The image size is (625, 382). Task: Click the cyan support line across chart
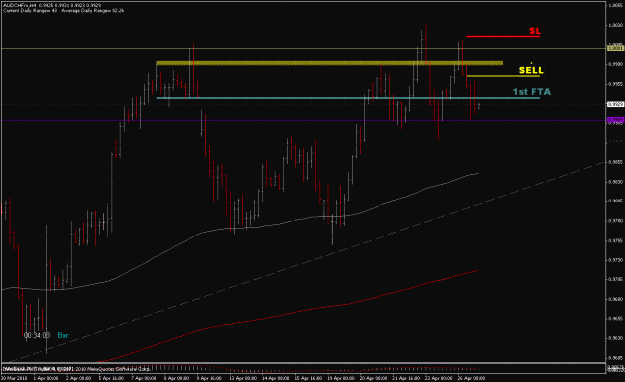point(348,98)
